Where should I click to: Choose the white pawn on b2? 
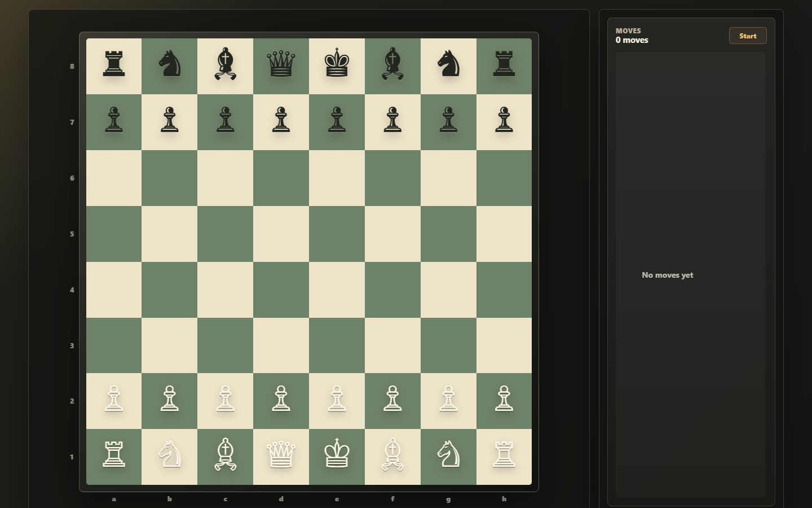pyautogui.click(x=170, y=401)
